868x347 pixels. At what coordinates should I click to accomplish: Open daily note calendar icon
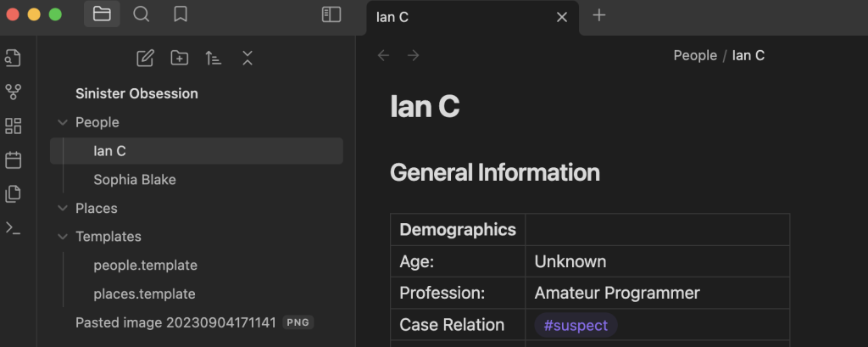click(x=13, y=160)
